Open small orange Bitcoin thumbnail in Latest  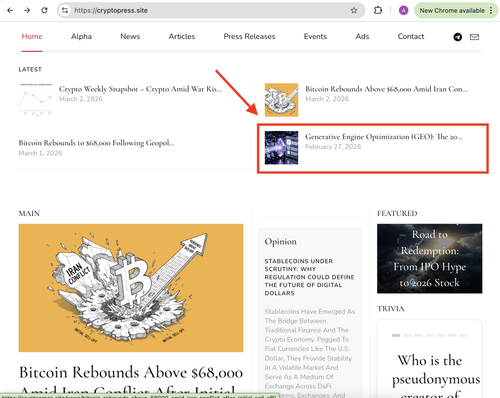coord(281,100)
